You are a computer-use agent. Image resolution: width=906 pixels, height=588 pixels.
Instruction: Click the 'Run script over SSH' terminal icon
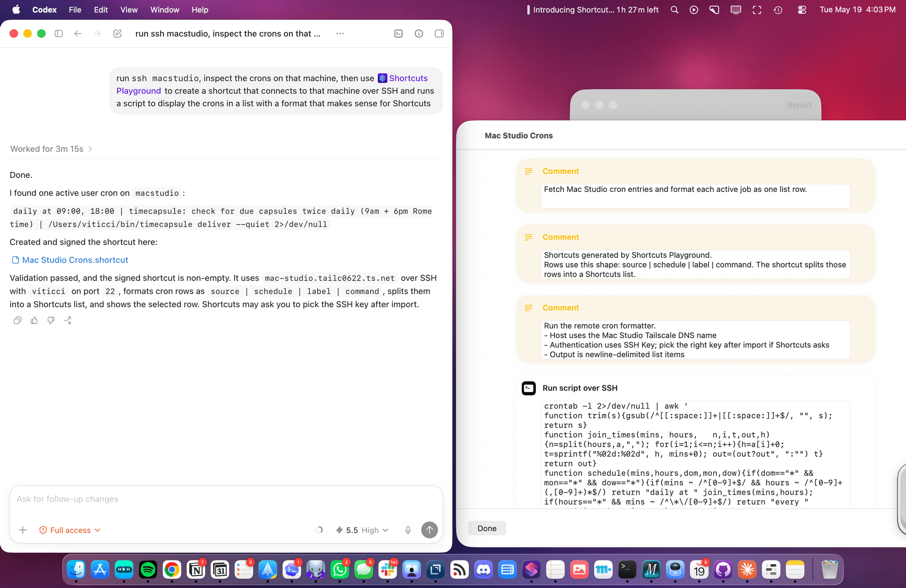click(x=529, y=388)
